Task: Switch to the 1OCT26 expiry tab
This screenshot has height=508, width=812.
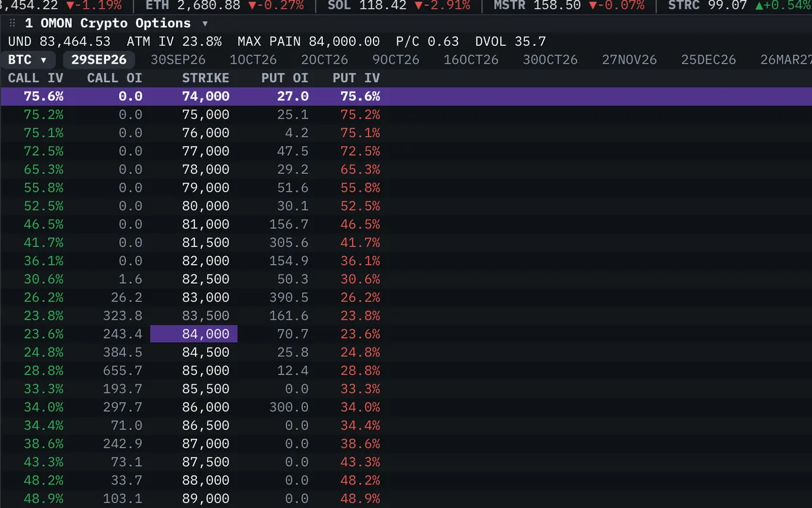Action: (253, 60)
